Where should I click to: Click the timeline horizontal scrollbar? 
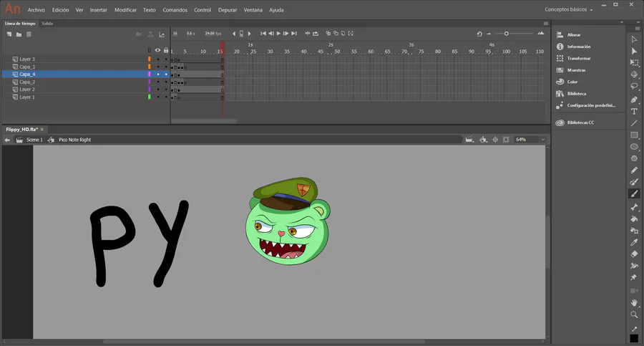(x=204, y=121)
